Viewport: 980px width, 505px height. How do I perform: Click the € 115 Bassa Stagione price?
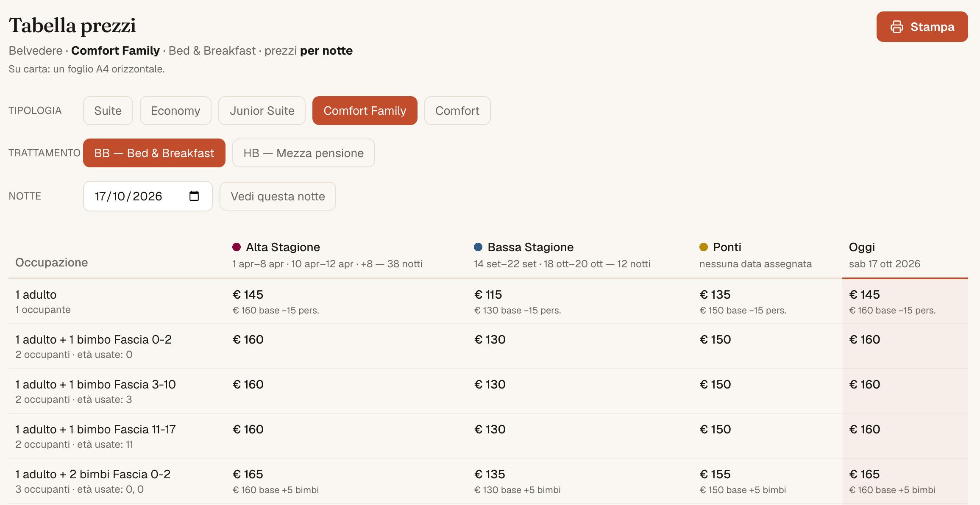click(x=488, y=294)
